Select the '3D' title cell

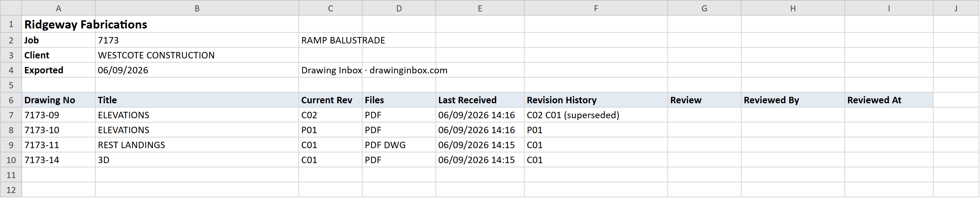click(197, 160)
